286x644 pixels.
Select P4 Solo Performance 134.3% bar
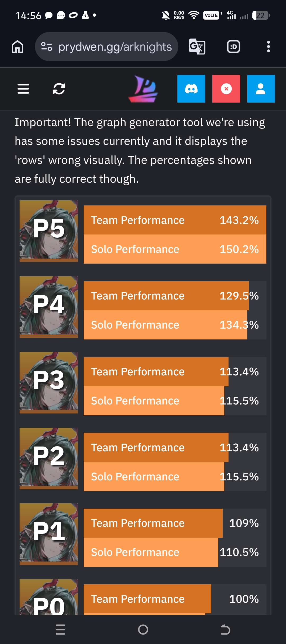(x=175, y=325)
